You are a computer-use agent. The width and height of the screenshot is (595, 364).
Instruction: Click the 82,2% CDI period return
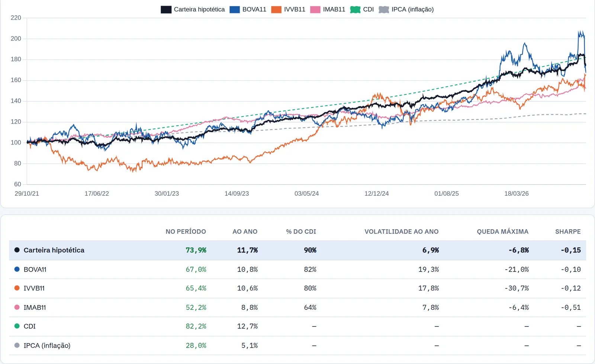pyautogui.click(x=196, y=326)
